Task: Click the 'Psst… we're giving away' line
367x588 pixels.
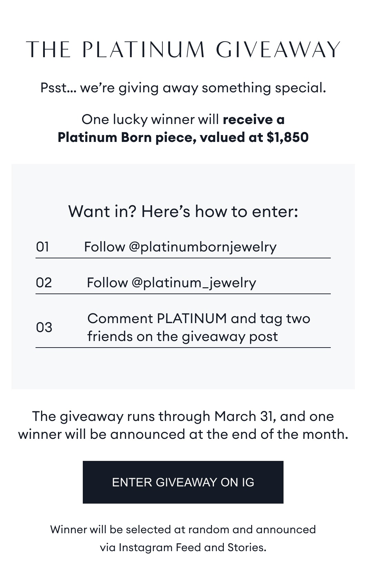Action: click(183, 88)
